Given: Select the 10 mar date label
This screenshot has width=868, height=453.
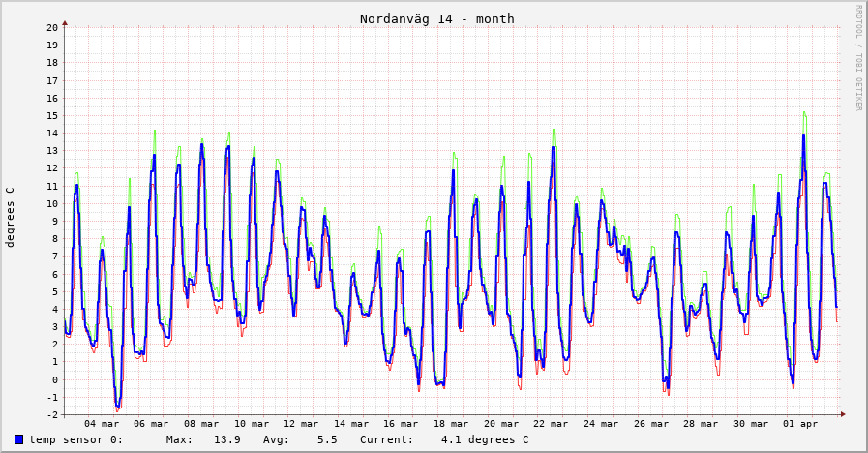Looking at the screenshot, I should (x=252, y=424).
